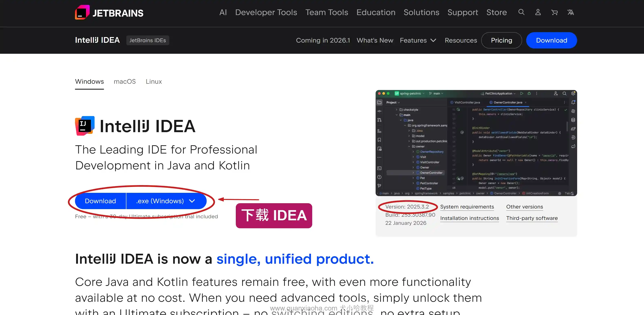Open Installation instructions link
The image size is (644, 315).
(469, 218)
